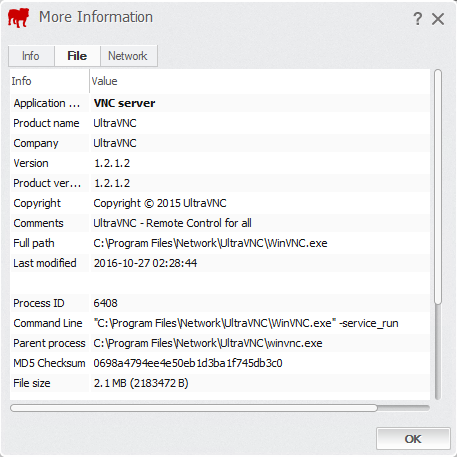Select the MD5 Checksum value
Viewport: 457px width, 457px height.
click(188, 363)
